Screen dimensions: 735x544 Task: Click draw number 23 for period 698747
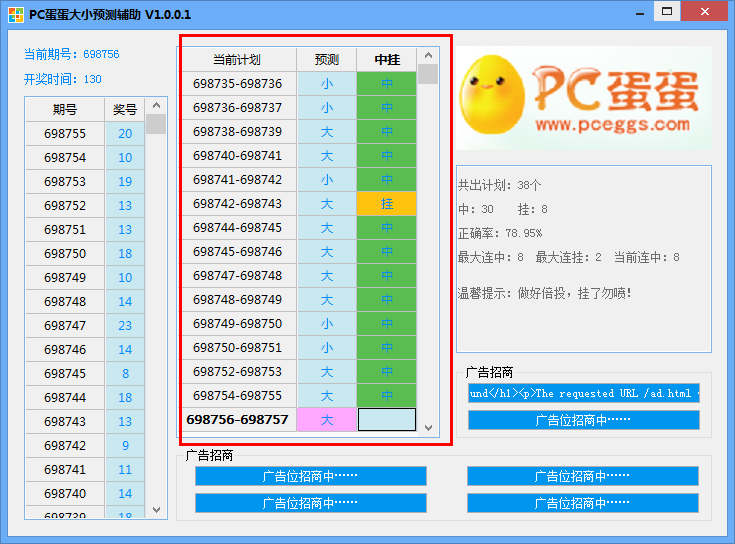coord(125,326)
